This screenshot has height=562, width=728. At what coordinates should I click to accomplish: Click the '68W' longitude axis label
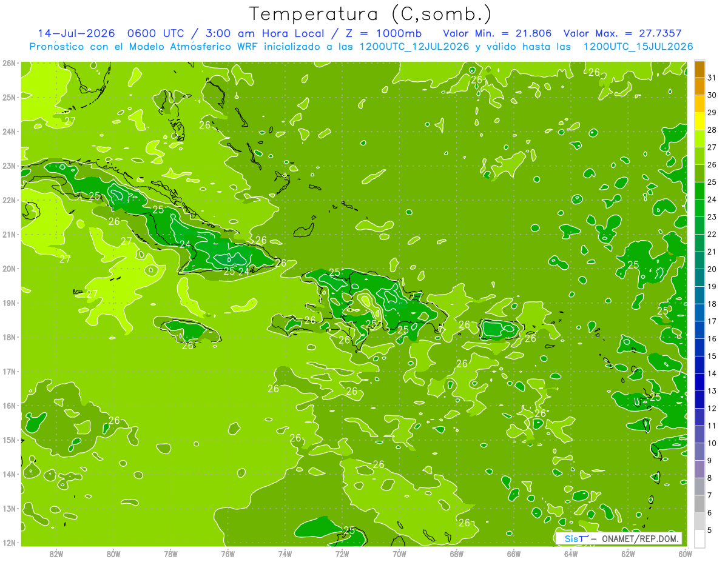click(x=456, y=554)
